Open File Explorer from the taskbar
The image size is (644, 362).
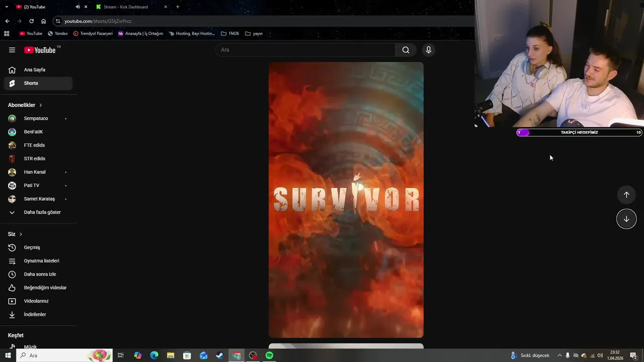pyautogui.click(x=171, y=355)
